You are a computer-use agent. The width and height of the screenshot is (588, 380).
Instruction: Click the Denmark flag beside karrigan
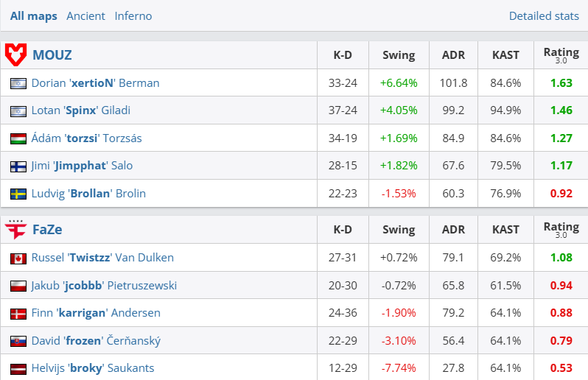18,314
